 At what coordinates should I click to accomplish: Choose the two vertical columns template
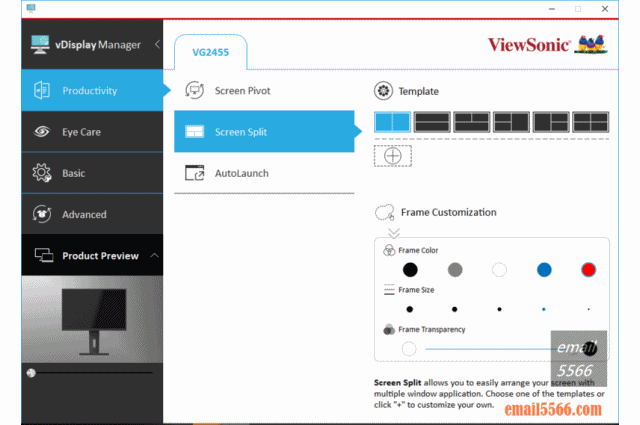tap(393, 122)
